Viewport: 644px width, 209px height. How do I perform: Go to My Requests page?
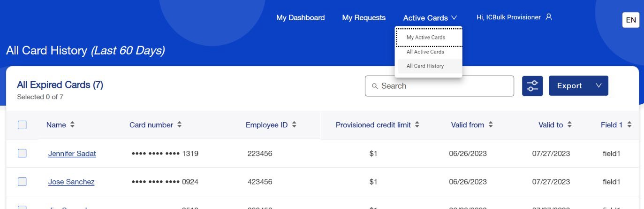coord(364,18)
